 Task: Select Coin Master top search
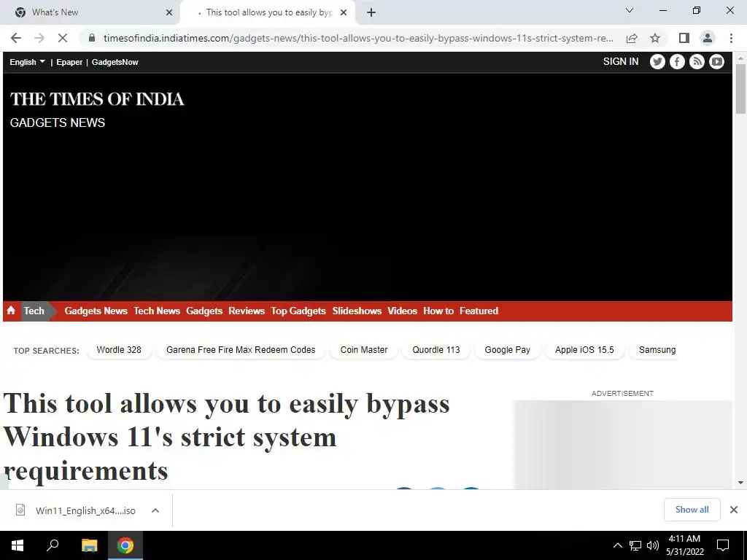click(364, 350)
